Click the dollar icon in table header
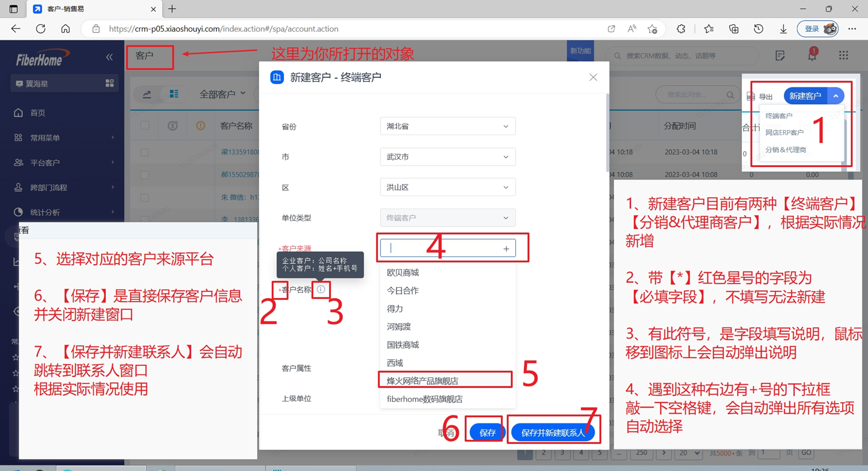Image resolution: width=868 pixels, height=471 pixels. [x=173, y=125]
